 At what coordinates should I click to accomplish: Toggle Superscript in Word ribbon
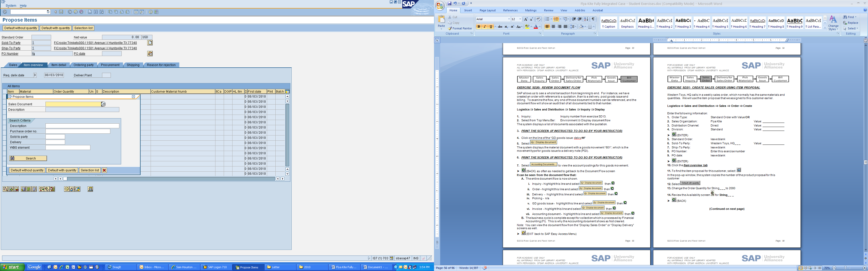click(x=513, y=27)
